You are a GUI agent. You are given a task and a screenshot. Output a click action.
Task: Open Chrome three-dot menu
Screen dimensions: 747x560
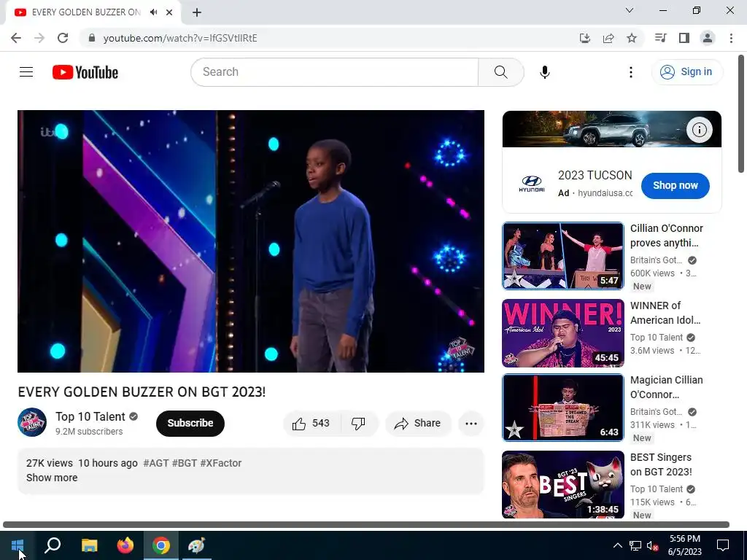pyautogui.click(x=731, y=38)
